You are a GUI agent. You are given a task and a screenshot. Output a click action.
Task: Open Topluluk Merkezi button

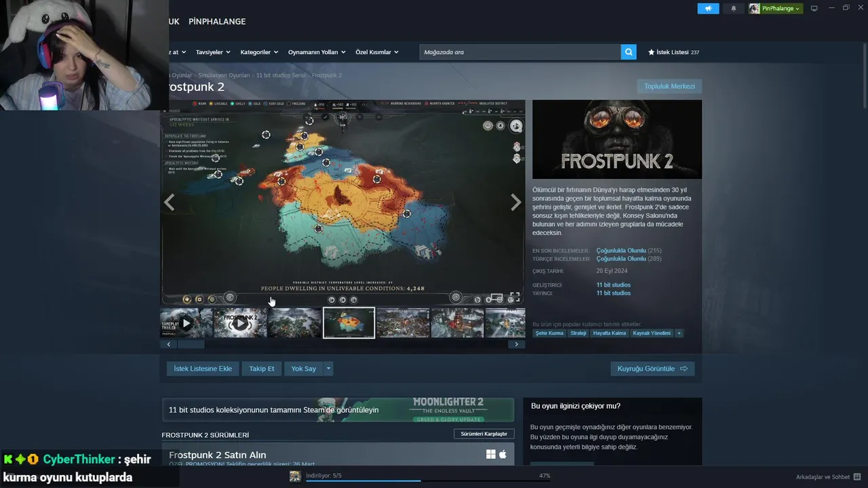click(669, 86)
